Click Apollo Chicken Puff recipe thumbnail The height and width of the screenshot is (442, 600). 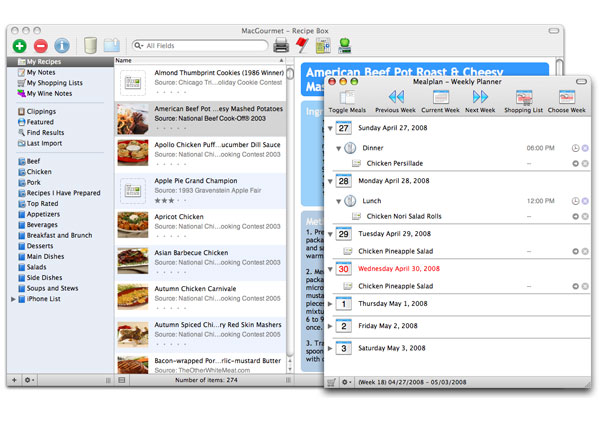(x=132, y=153)
